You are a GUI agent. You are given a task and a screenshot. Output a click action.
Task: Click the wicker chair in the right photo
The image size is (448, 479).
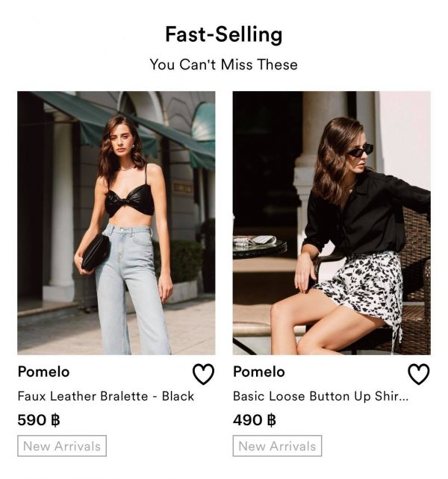pos(415,276)
